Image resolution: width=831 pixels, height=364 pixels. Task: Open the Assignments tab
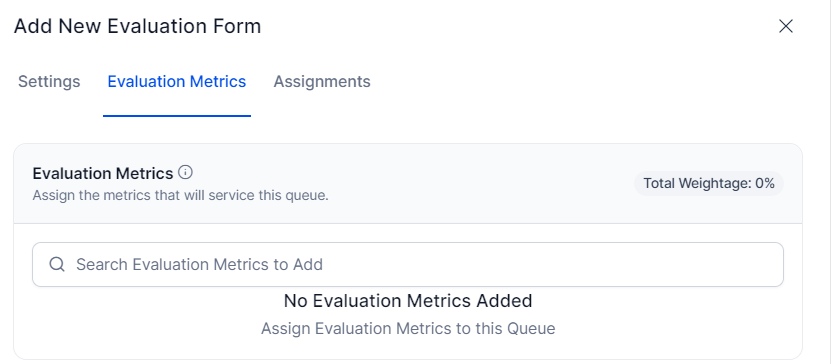[x=322, y=82]
